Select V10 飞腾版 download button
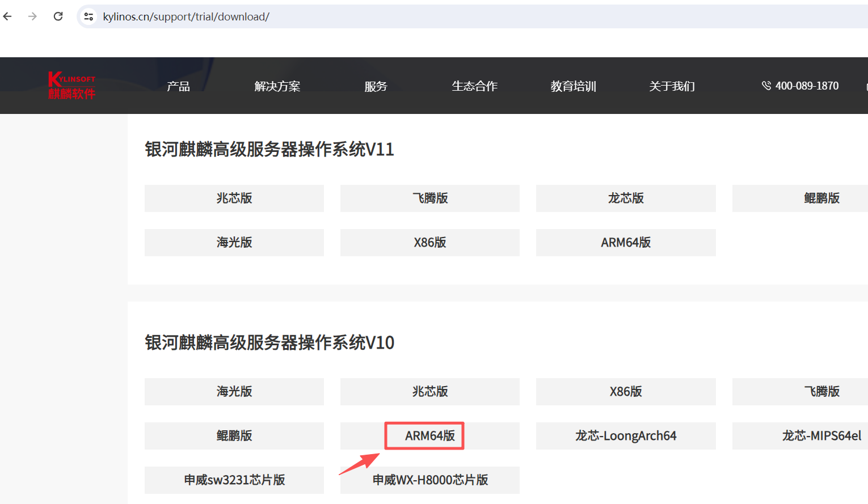The image size is (868, 504). [800, 392]
